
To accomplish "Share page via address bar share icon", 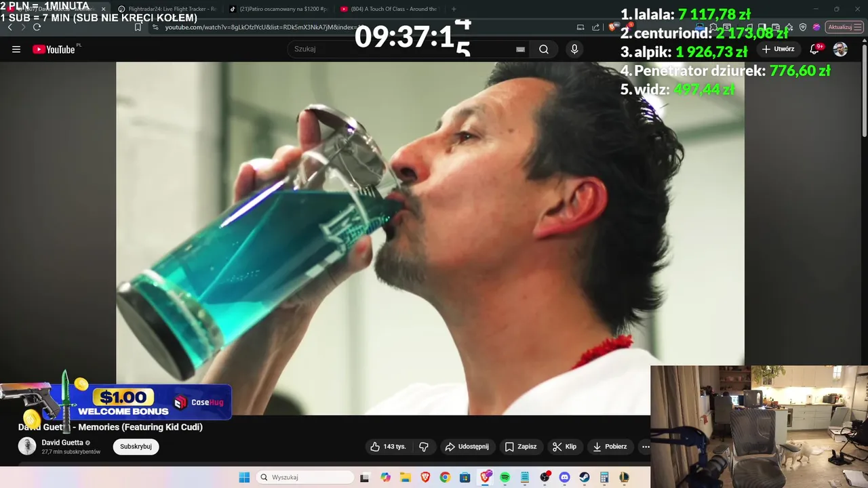I will 596,27.
